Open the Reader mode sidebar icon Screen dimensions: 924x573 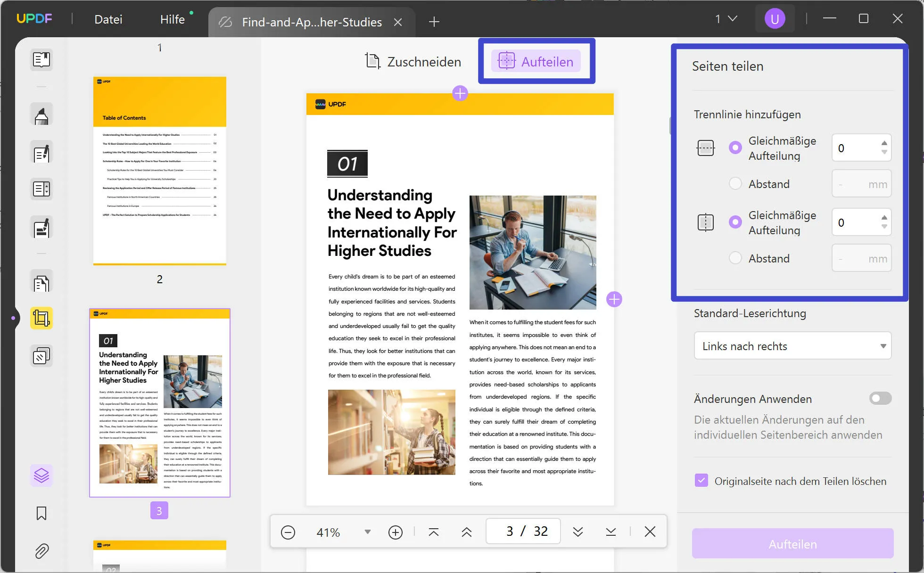[41, 60]
